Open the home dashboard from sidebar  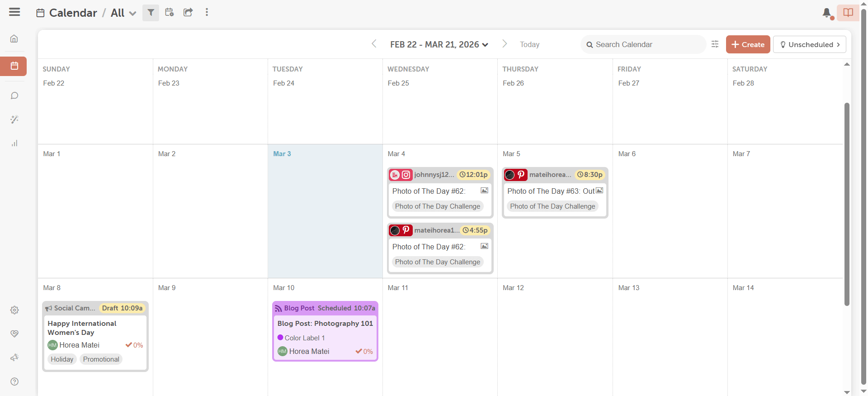[x=14, y=39]
